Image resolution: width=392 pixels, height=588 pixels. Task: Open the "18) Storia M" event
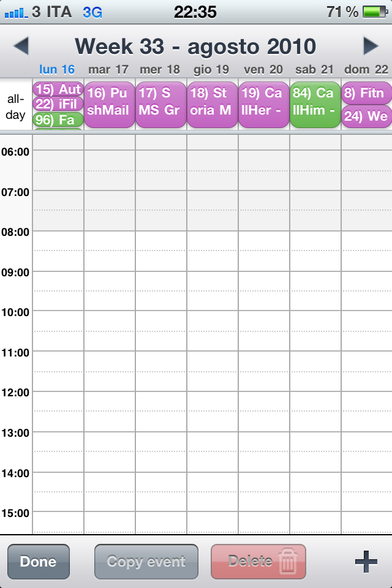tap(211, 103)
